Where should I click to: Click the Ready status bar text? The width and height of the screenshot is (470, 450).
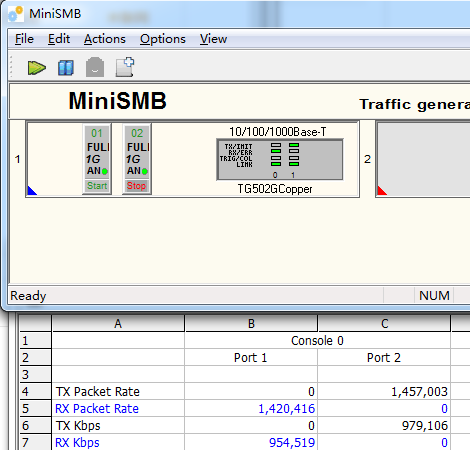click(x=28, y=295)
